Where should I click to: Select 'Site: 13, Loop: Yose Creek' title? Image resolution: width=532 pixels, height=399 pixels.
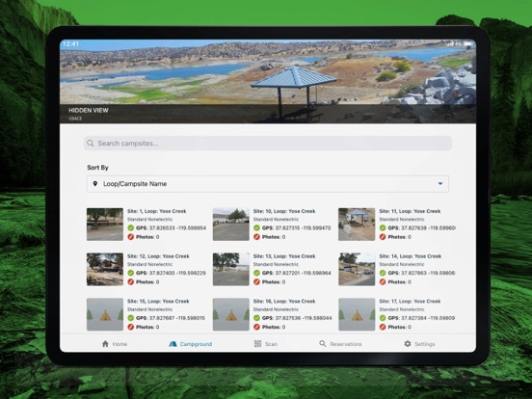[284, 256]
